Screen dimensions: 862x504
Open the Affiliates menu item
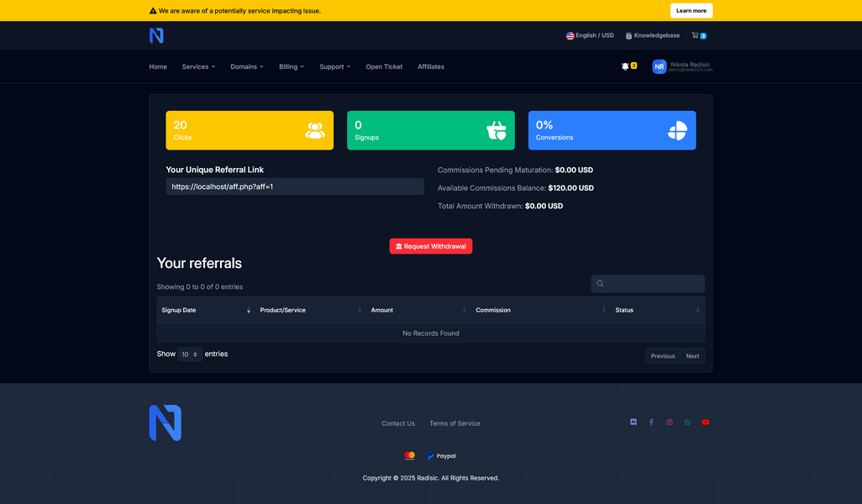[x=431, y=66]
